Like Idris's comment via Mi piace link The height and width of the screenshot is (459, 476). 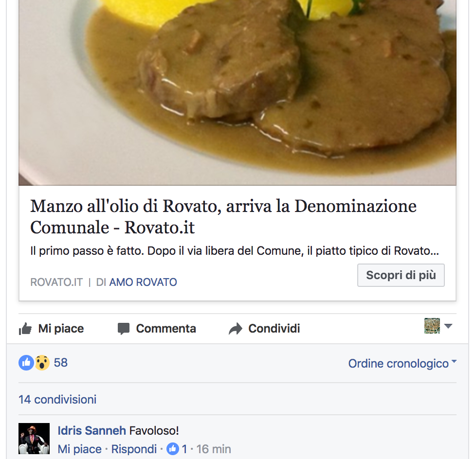click(x=79, y=449)
